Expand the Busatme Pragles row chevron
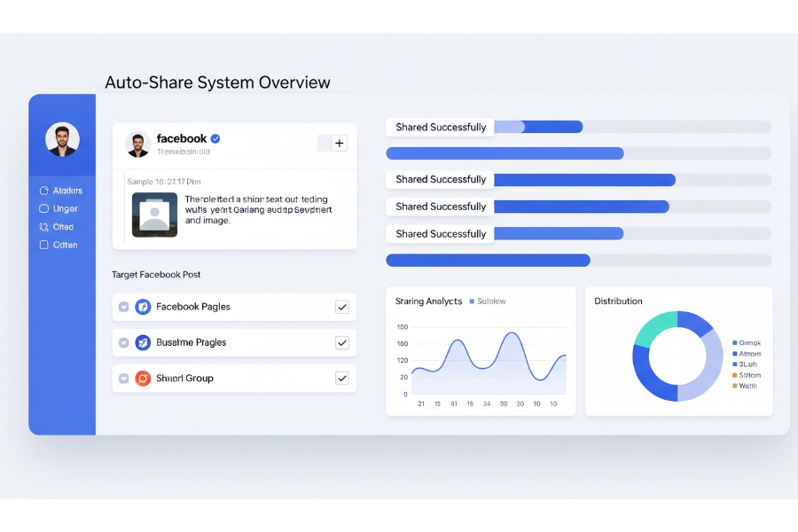Screen dimensions: 798x532 click(x=123, y=342)
